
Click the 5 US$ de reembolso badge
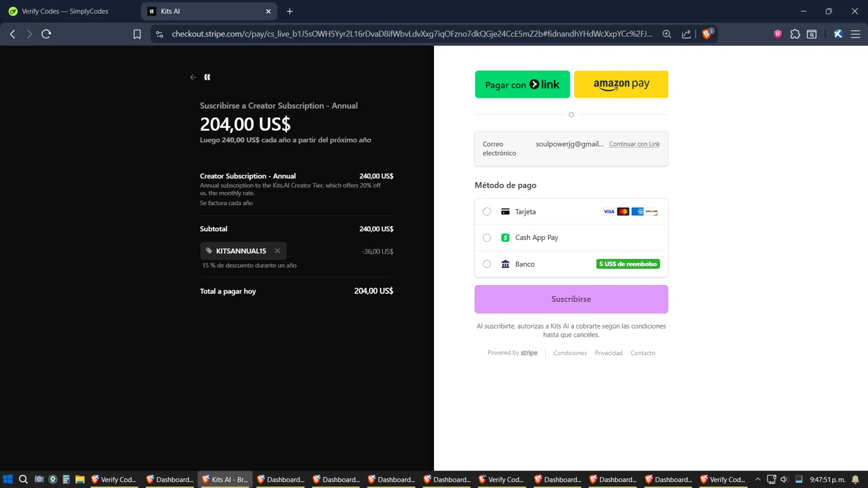coord(628,264)
